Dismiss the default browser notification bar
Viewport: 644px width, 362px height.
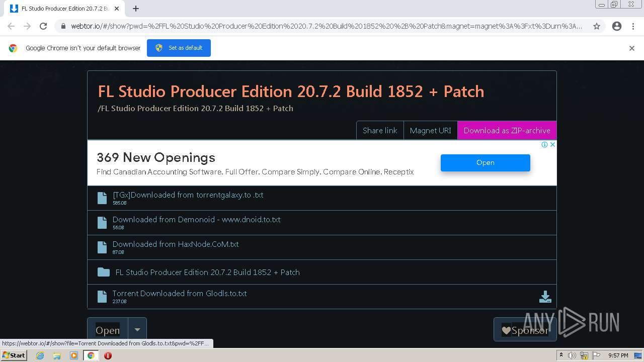[x=632, y=48]
